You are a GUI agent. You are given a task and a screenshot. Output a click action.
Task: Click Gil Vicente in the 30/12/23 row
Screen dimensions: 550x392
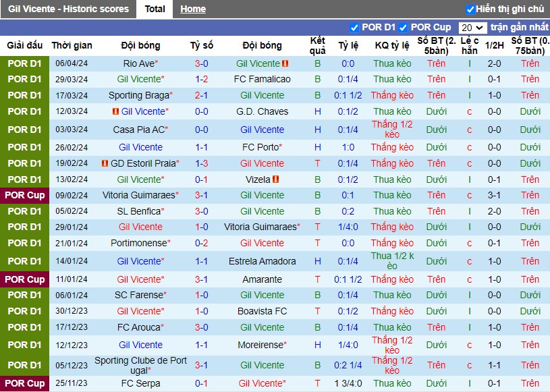coord(139,311)
